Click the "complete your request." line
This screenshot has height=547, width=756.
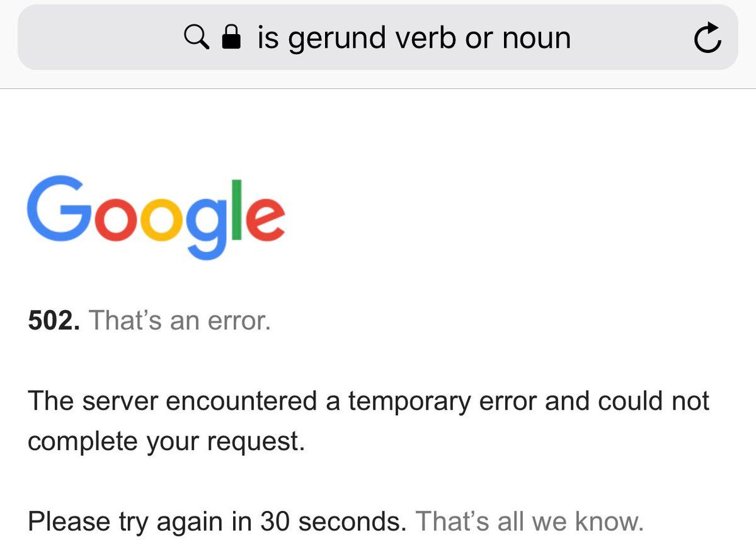point(166,441)
